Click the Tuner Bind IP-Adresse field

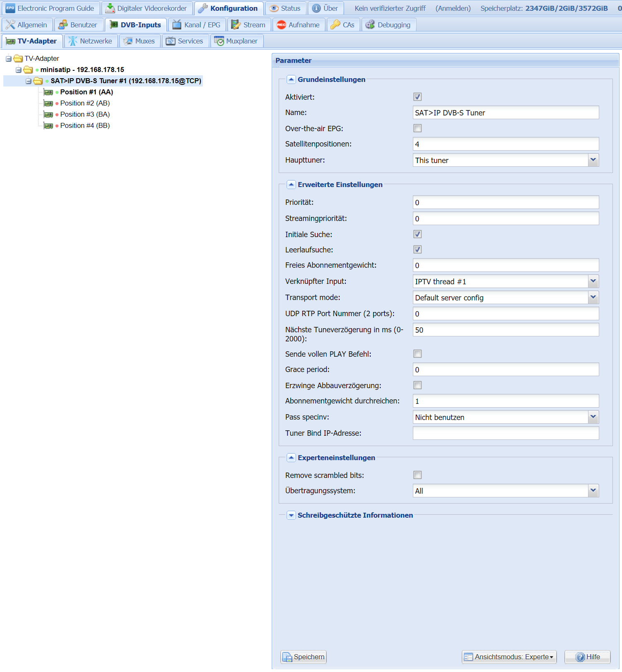[x=506, y=433]
